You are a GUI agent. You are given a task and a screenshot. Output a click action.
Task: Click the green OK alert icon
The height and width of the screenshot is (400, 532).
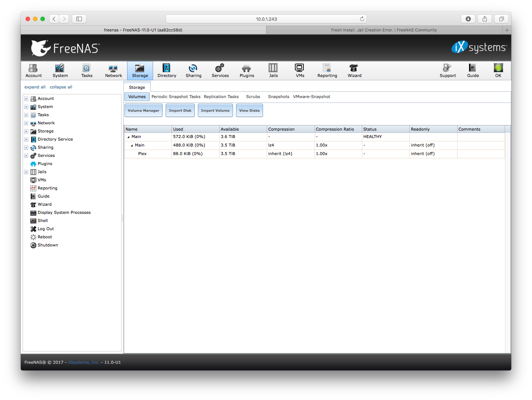[498, 70]
